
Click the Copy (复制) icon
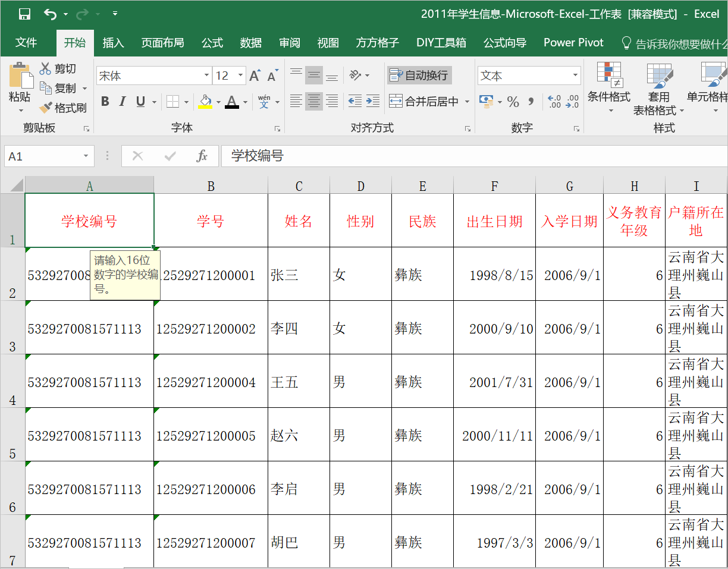click(46, 88)
